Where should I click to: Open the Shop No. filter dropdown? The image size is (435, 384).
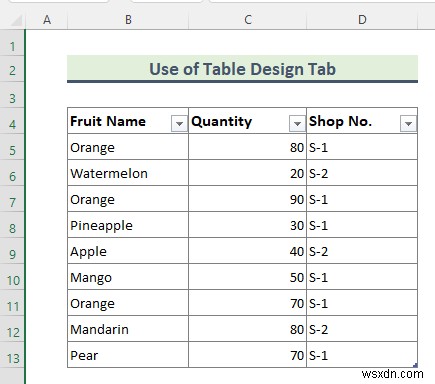[408, 124]
